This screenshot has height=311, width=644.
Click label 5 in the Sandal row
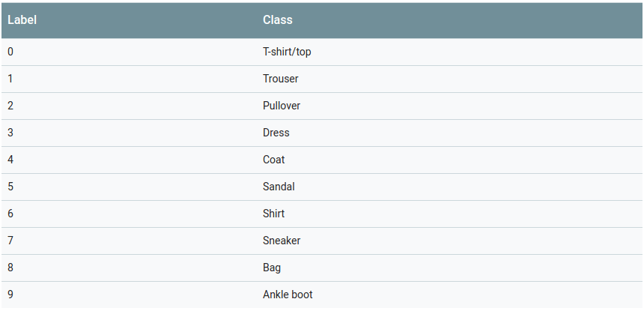pyautogui.click(x=10, y=187)
